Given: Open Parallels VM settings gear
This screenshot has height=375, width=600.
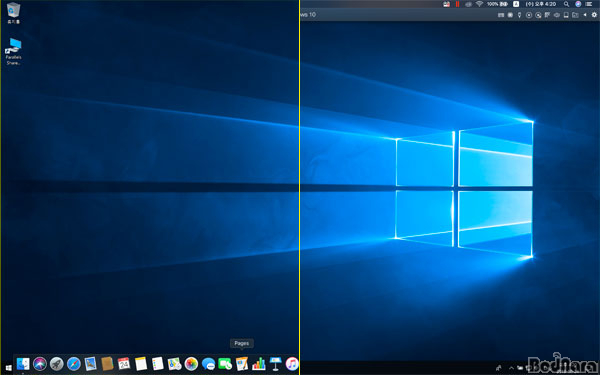Looking at the screenshot, I should (x=594, y=15).
